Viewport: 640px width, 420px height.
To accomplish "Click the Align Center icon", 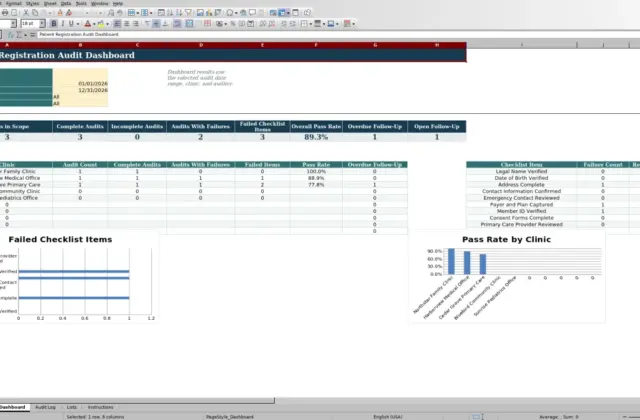I will [x=127, y=24].
